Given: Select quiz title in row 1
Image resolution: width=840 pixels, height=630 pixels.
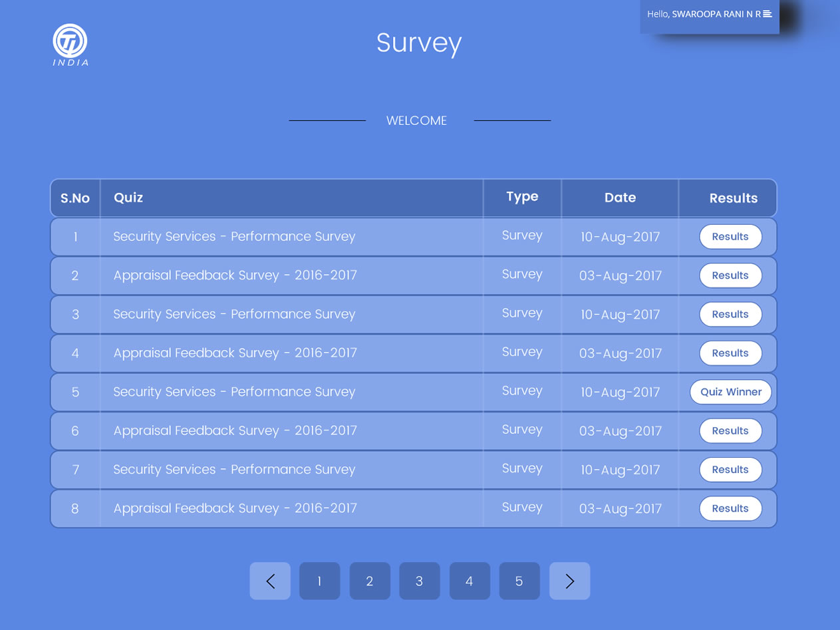Looking at the screenshot, I should (x=234, y=237).
